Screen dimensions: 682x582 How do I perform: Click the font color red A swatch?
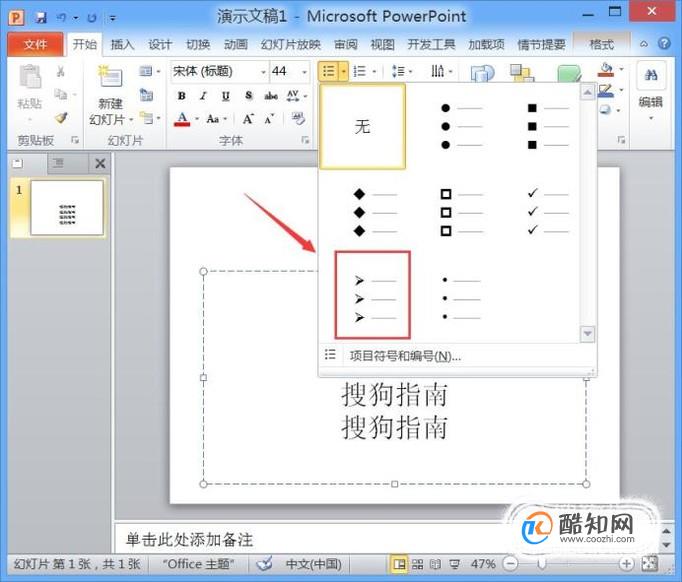tap(182, 119)
